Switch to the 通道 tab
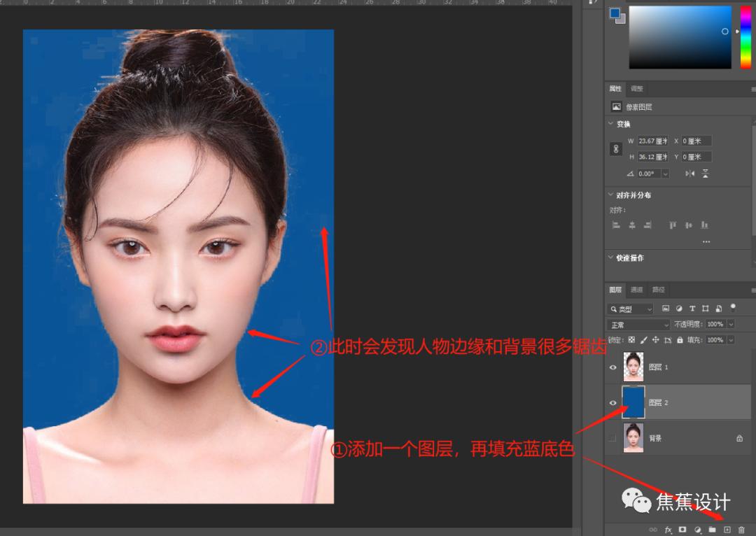This screenshot has height=536, width=756. click(x=637, y=289)
